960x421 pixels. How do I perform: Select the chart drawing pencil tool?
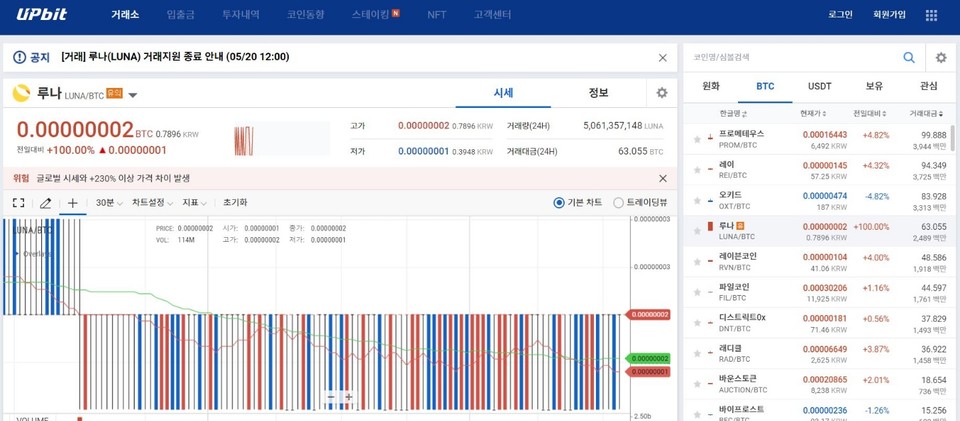tap(45, 203)
